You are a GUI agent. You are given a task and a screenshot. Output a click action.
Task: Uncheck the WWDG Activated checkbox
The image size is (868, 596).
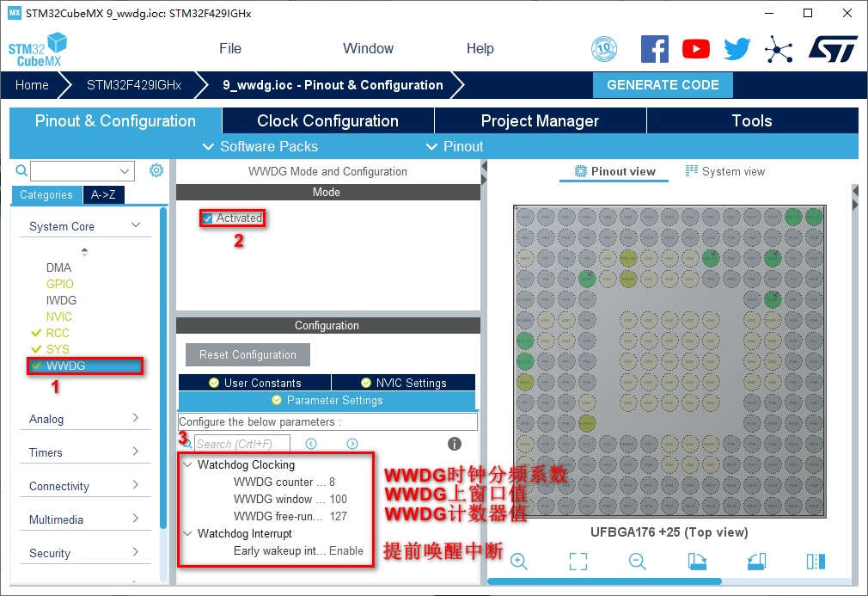[x=208, y=218]
